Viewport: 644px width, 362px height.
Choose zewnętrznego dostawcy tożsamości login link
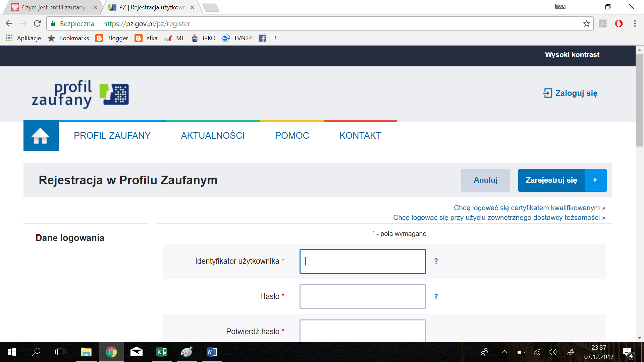coord(499,218)
